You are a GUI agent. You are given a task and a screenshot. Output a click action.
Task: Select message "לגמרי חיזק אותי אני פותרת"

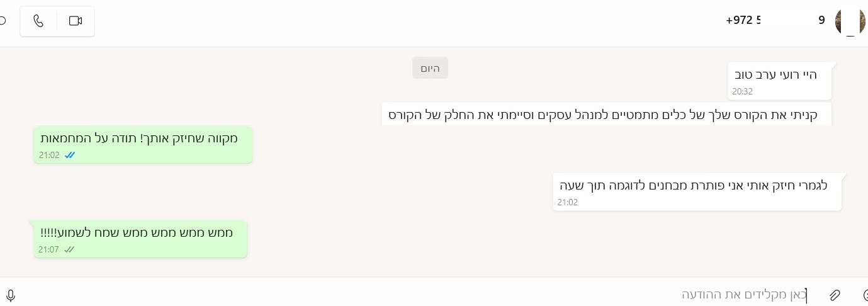click(693, 186)
